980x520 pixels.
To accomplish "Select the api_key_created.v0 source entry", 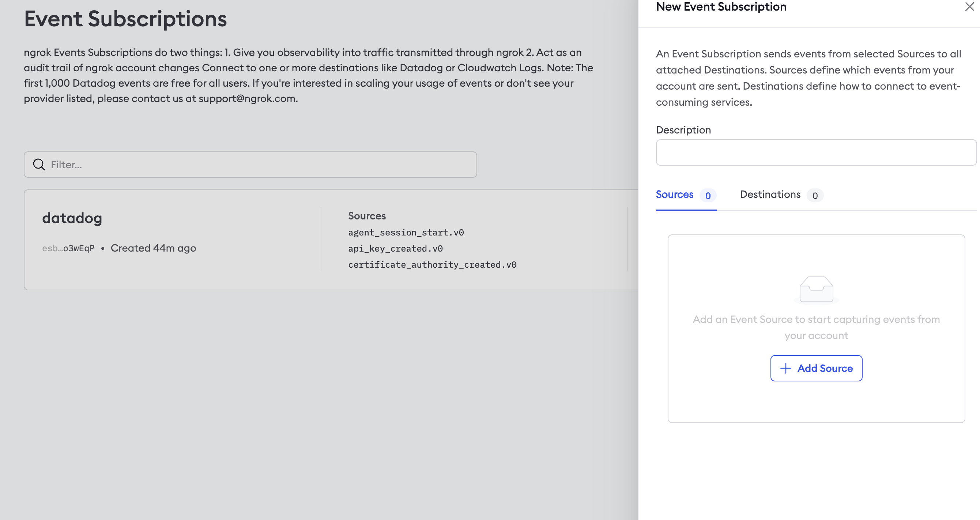I will tap(396, 248).
